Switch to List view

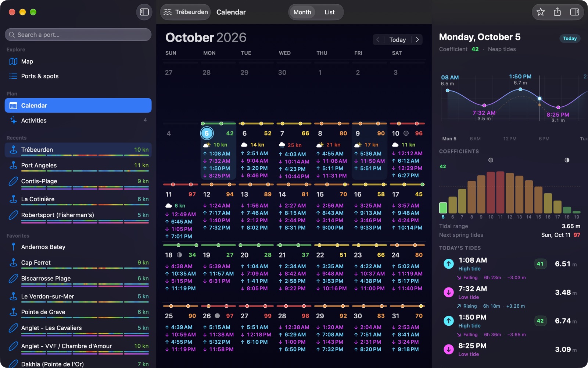(330, 12)
